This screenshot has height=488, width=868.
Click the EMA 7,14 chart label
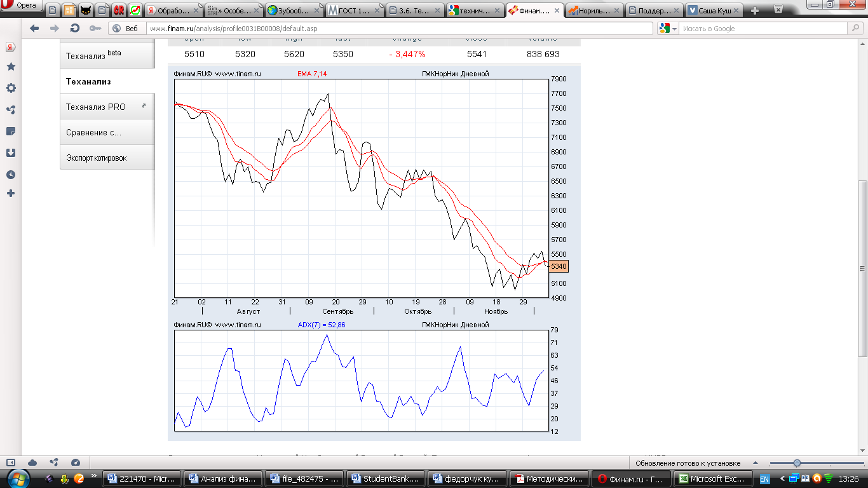(x=312, y=74)
